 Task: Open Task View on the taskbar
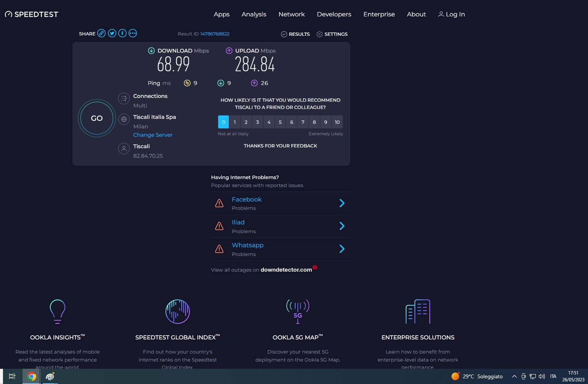pos(12,376)
